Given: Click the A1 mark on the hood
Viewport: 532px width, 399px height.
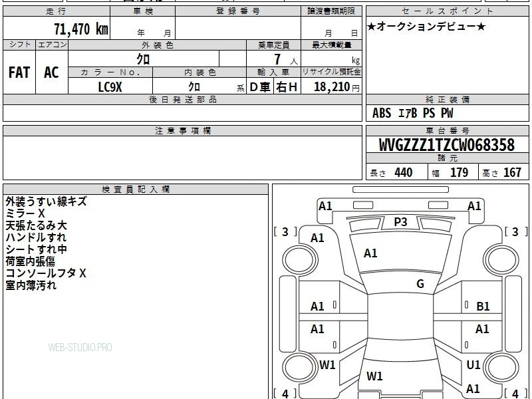Looking at the screenshot, I should [370, 253].
